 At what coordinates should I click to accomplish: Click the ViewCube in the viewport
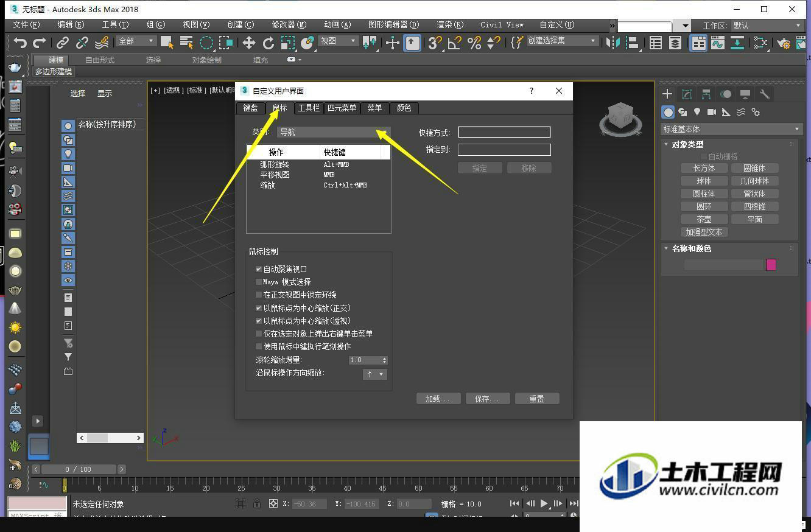620,117
